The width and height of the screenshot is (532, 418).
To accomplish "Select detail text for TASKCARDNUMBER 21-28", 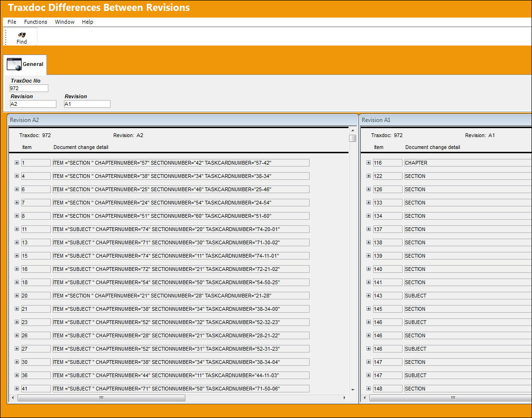I will [181, 296].
